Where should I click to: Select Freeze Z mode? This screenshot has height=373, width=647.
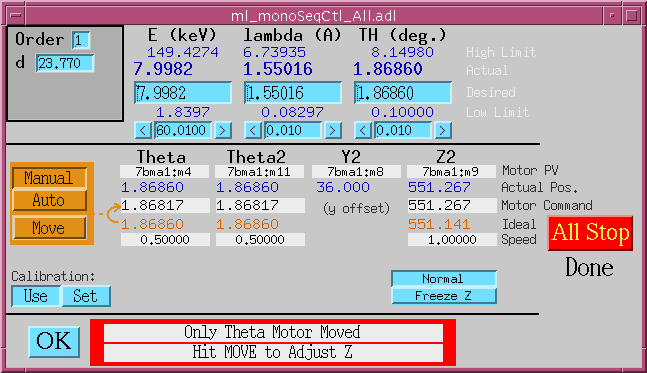(444, 296)
